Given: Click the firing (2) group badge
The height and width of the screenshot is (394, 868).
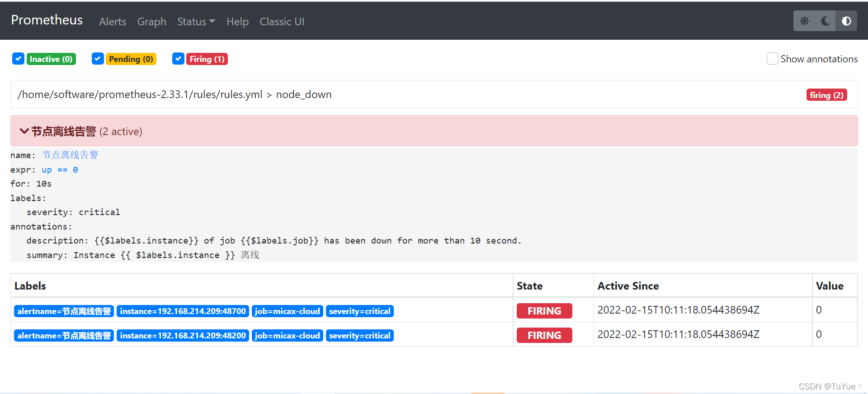Looking at the screenshot, I should point(826,95).
